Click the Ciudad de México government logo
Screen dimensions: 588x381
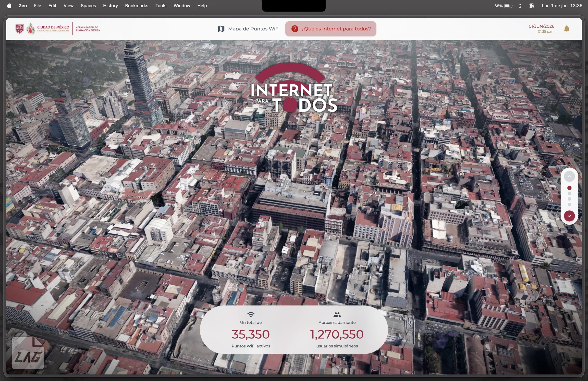42,29
